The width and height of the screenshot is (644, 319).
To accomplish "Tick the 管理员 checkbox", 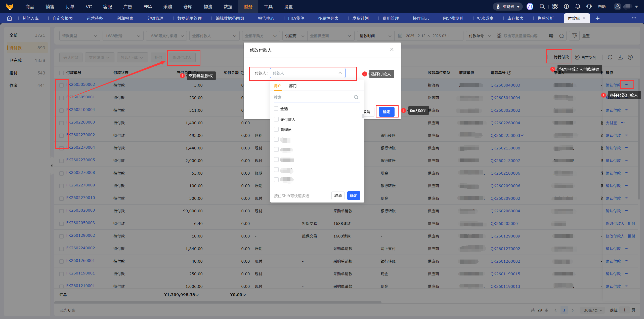I will 276,130.
